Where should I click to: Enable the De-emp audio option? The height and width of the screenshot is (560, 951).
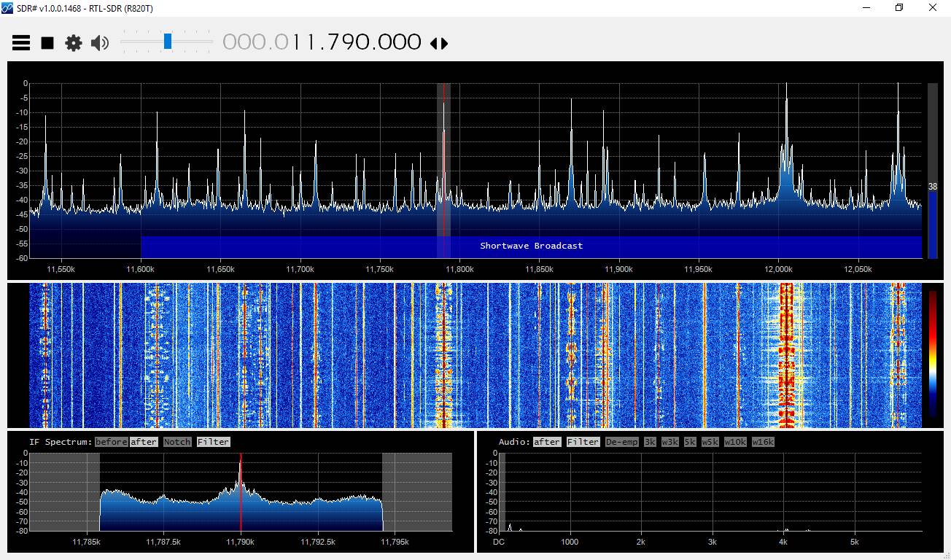pyautogui.click(x=621, y=442)
